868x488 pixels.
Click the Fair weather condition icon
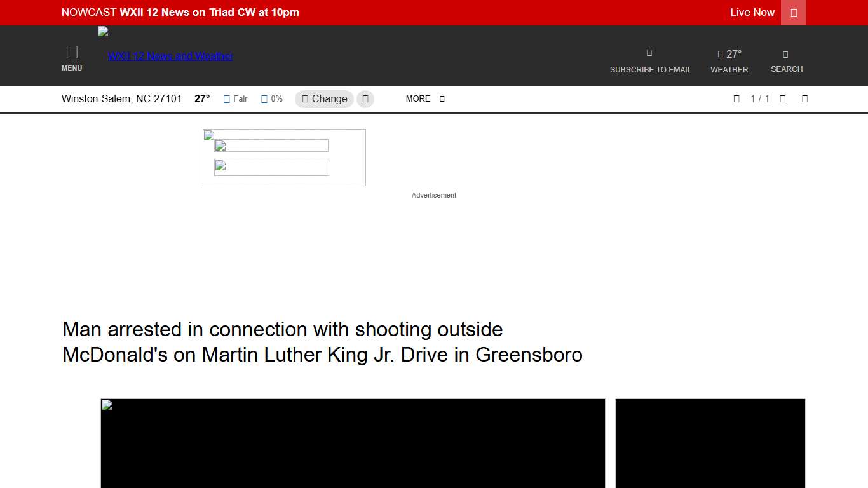coord(227,99)
